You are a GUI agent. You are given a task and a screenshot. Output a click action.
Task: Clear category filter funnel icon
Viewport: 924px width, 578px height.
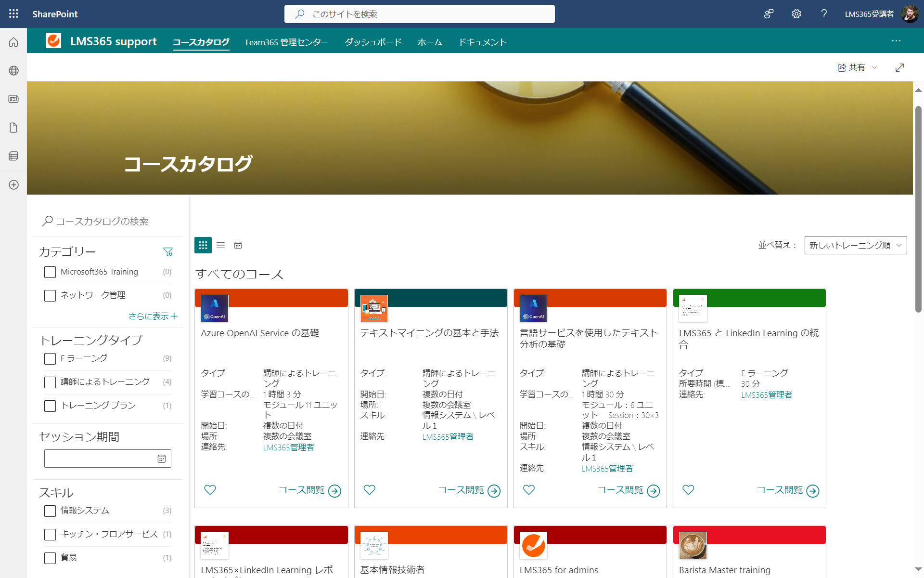[x=168, y=252]
